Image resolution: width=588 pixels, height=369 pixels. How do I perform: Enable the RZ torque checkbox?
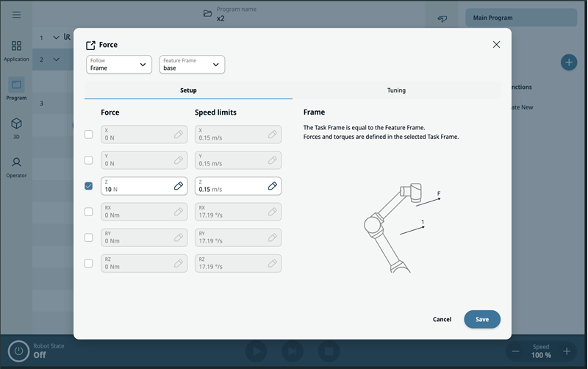coord(88,263)
